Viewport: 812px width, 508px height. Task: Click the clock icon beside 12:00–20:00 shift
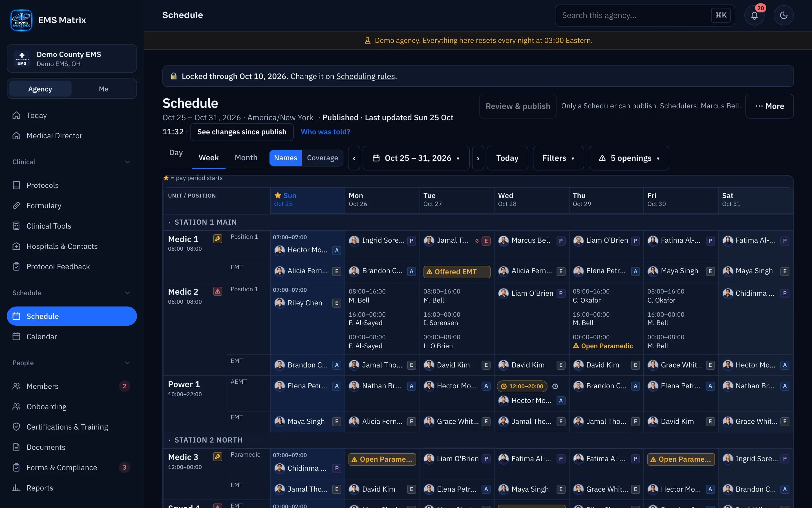pos(555,386)
